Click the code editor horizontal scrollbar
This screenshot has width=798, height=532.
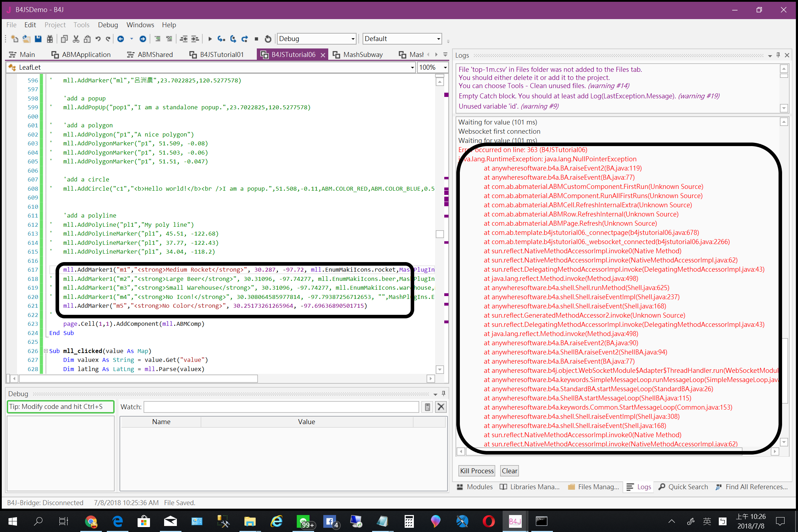pyautogui.click(x=138, y=379)
